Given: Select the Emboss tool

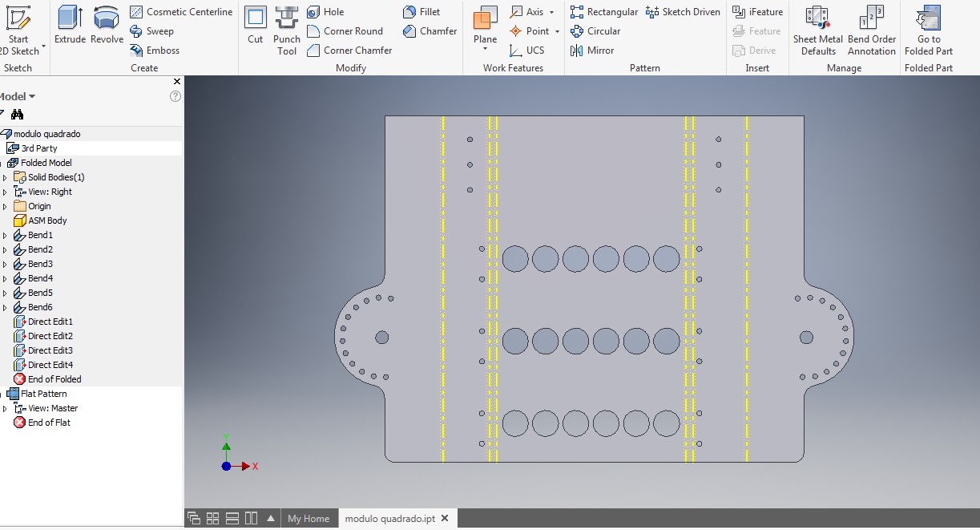Looking at the screenshot, I should [x=160, y=50].
